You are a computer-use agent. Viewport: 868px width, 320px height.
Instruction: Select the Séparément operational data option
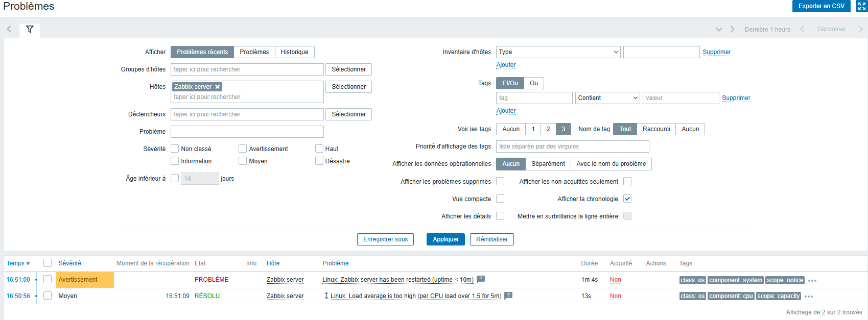[548, 164]
